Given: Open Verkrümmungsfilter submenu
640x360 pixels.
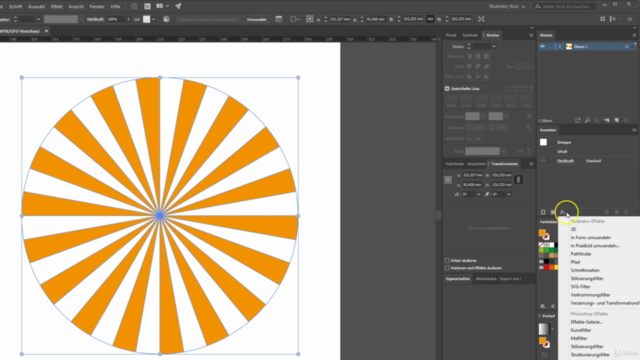Looking at the screenshot, I should tap(590, 295).
